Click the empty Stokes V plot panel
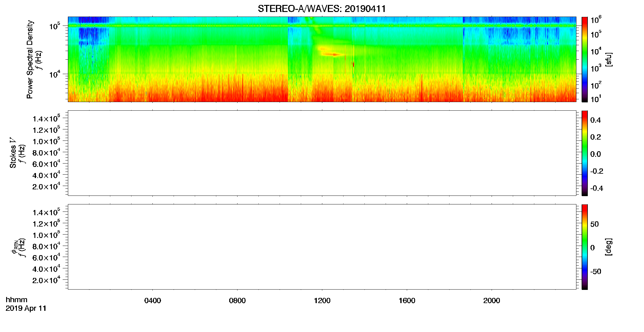Screen dimensions: 644x332 [322, 153]
